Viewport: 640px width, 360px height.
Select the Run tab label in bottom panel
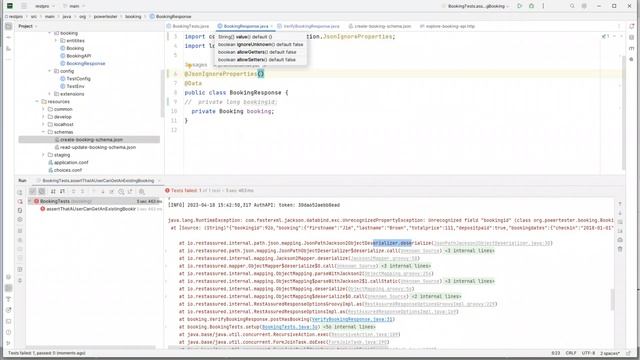22,180
